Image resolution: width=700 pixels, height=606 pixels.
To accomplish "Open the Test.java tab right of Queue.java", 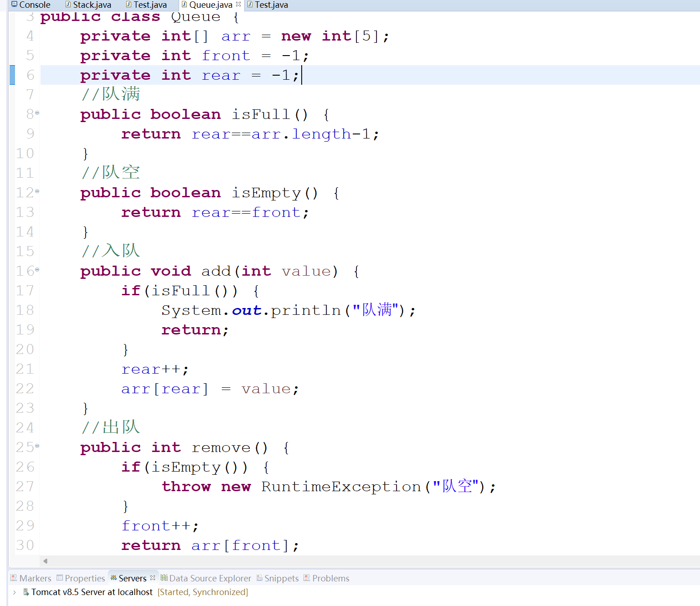I will (x=268, y=5).
